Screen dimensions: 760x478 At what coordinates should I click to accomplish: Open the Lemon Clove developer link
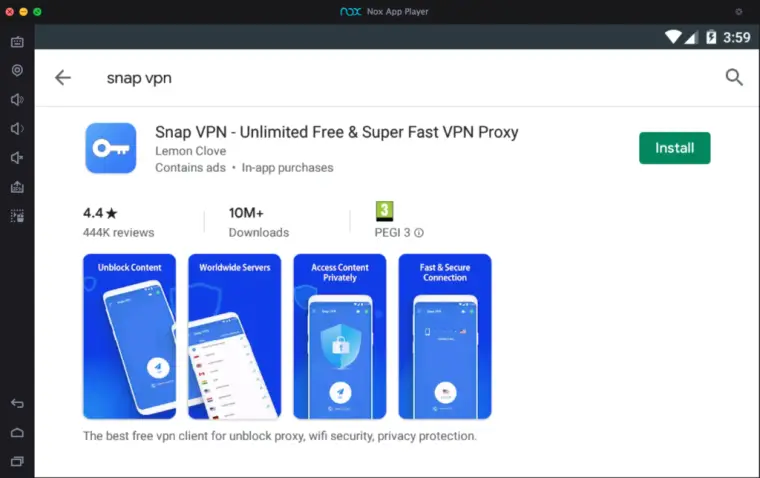(190, 151)
